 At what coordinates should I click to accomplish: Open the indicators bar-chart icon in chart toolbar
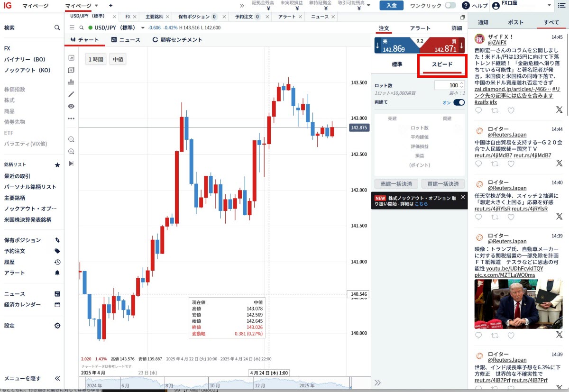[x=71, y=82]
